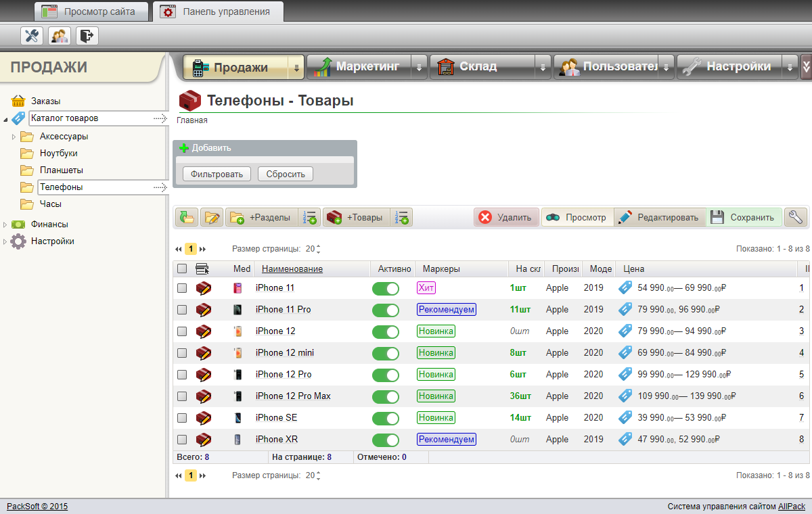Expand the Аксессуары folder in the sidebar
Image resolution: width=812 pixels, height=514 pixels.
(x=15, y=136)
